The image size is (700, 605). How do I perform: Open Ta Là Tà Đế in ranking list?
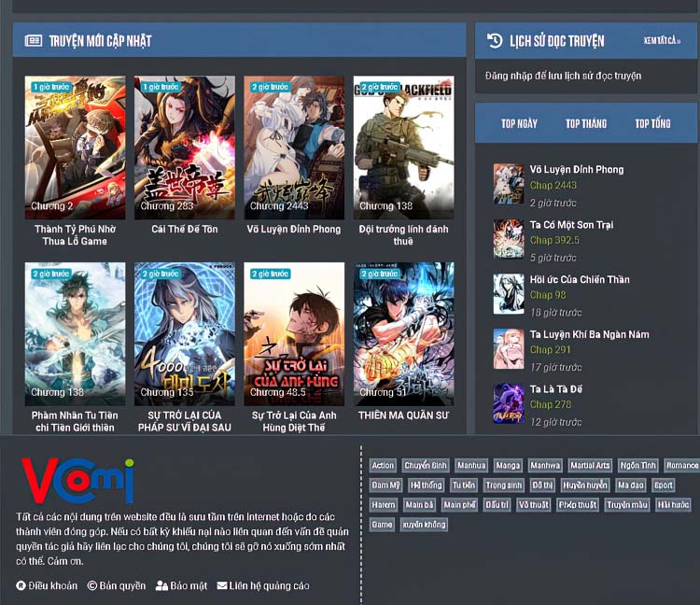click(556, 389)
